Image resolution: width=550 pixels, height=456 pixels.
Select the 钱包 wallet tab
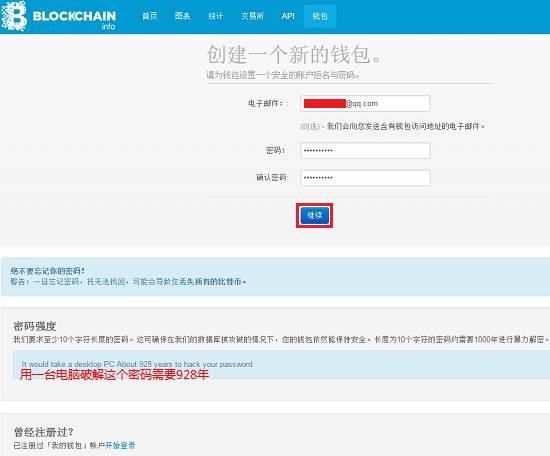coord(320,16)
